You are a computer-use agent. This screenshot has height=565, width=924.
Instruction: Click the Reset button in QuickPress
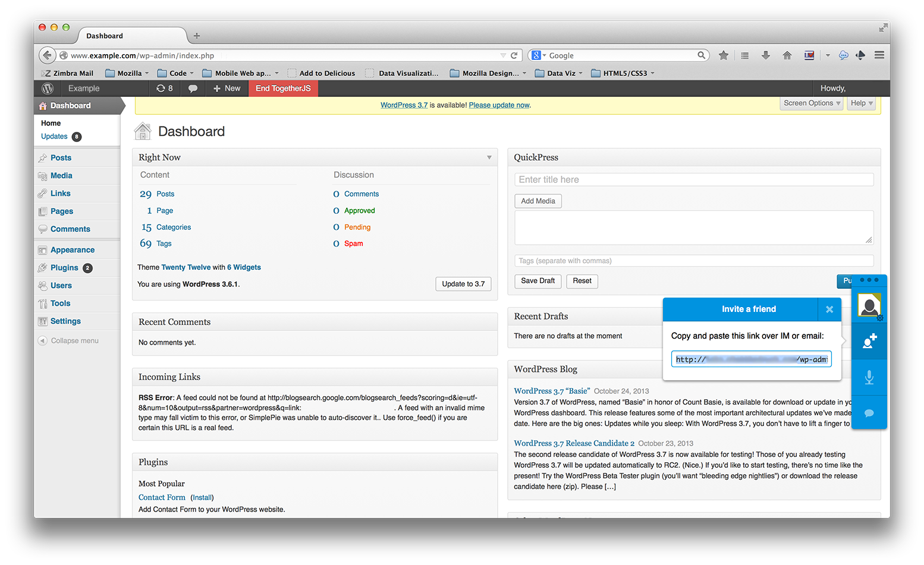582,281
